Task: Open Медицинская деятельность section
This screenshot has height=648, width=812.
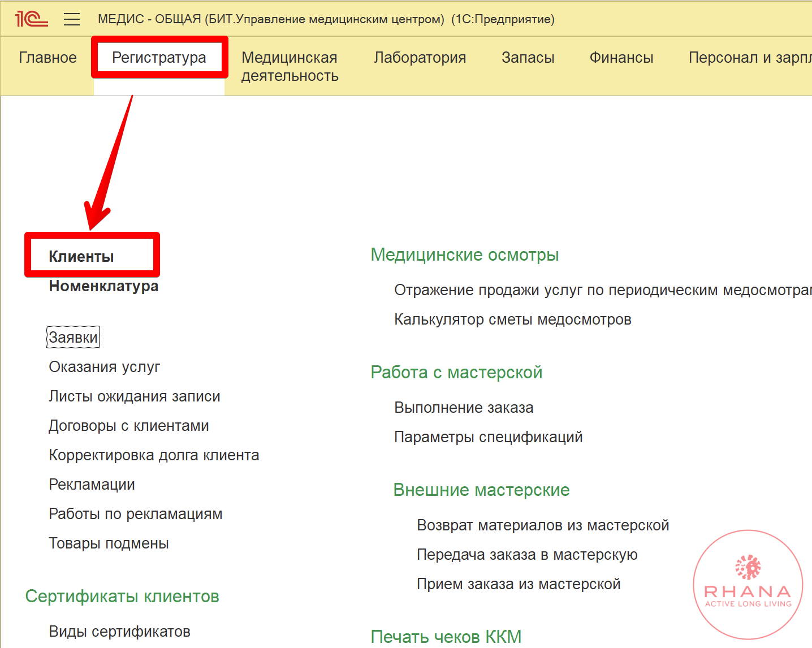Action: click(290, 67)
